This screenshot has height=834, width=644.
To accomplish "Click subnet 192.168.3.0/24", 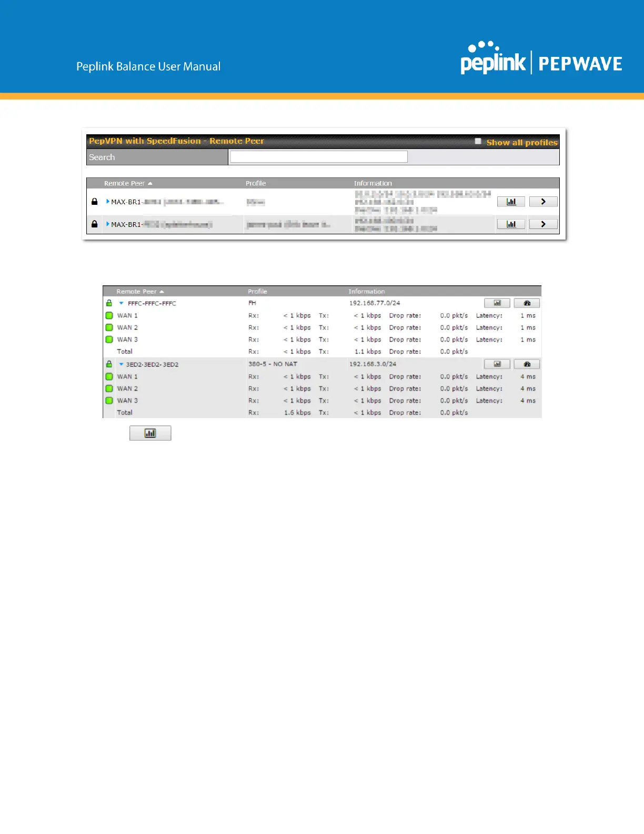I will coord(373,364).
